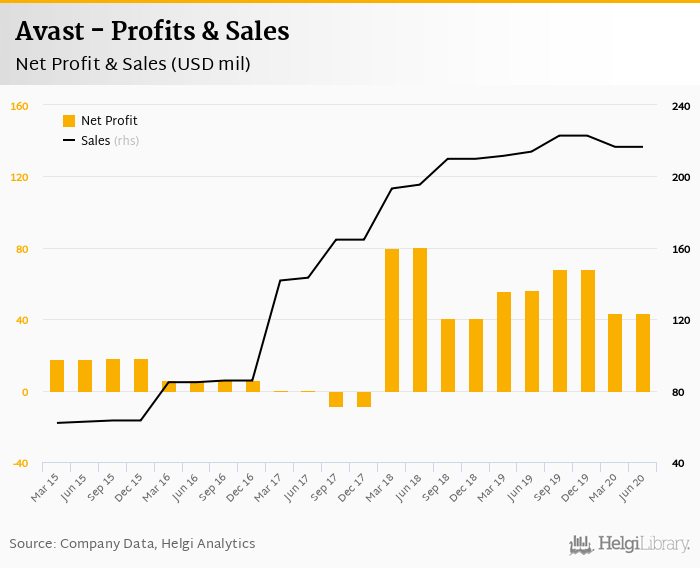Click the 160 left axis value
The width and height of the screenshot is (700, 568).
point(20,106)
